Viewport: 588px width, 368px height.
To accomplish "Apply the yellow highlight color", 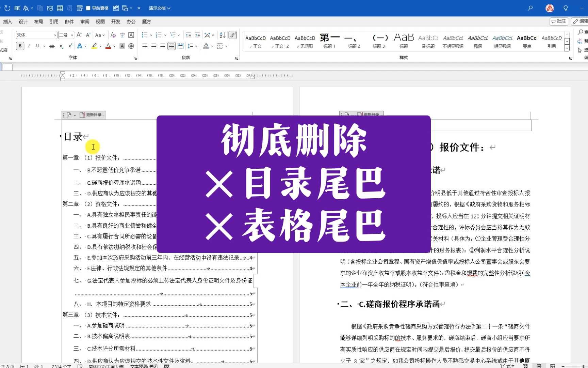I will [x=94, y=46].
